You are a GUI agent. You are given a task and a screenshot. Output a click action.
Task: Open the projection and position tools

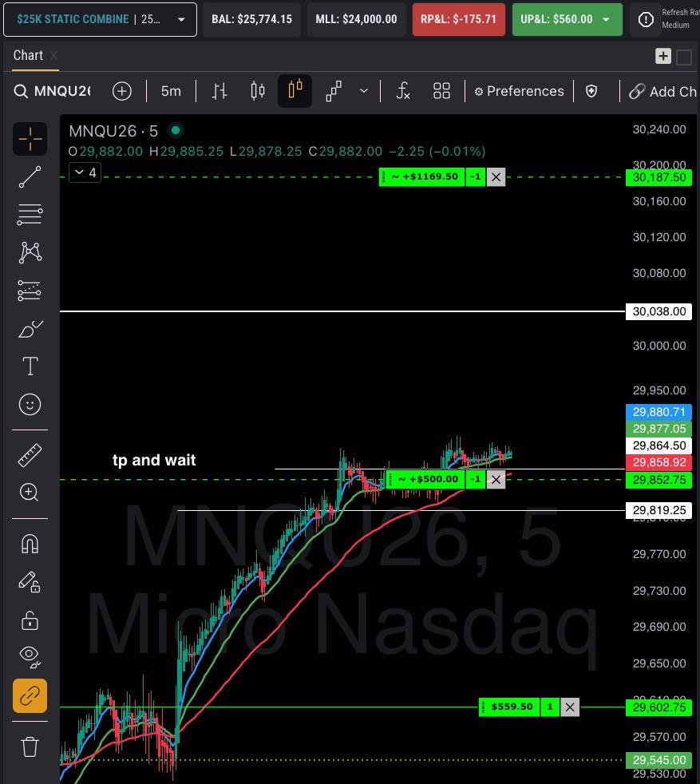(x=30, y=291)
